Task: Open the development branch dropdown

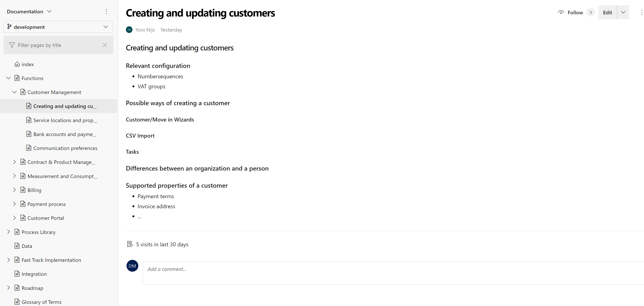Action: (x=58, y=27)
